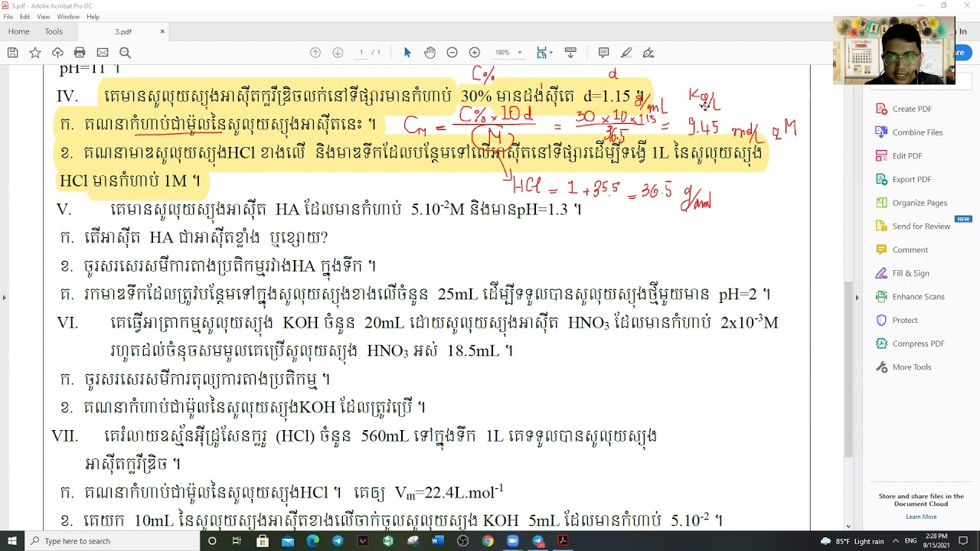
Task: Open Microsoft Word from taskbar
Action: coord(438,541)
